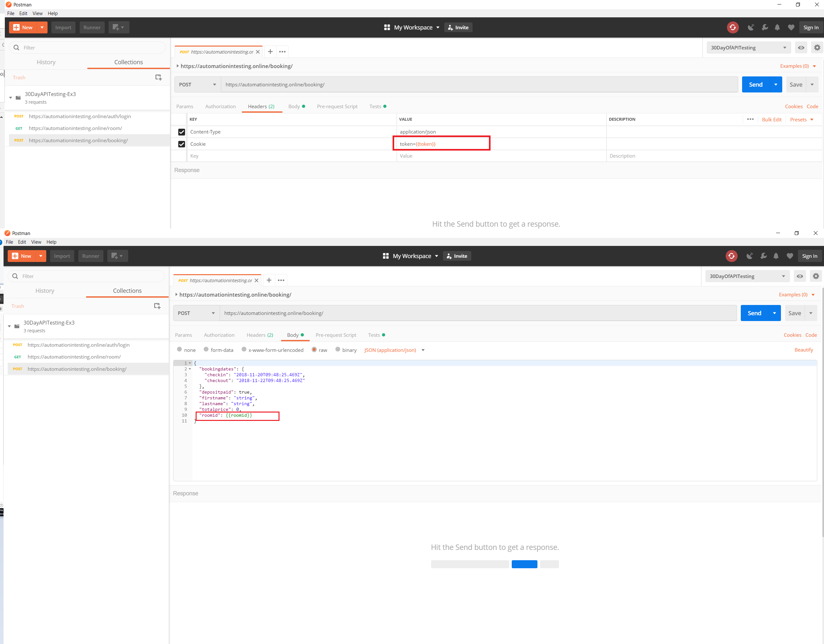
Task: Click the heart icon in top window
Action: point(791,27)
